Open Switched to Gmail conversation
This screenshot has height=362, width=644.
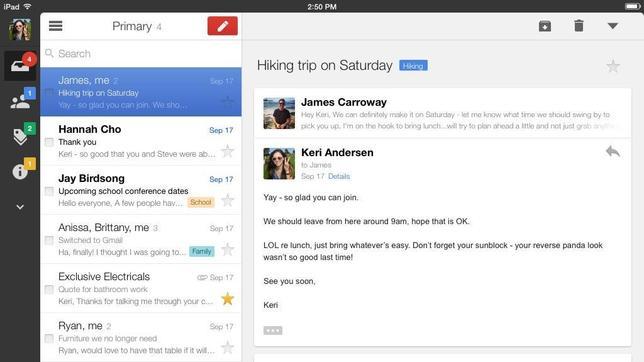click(x=141, y=239)
